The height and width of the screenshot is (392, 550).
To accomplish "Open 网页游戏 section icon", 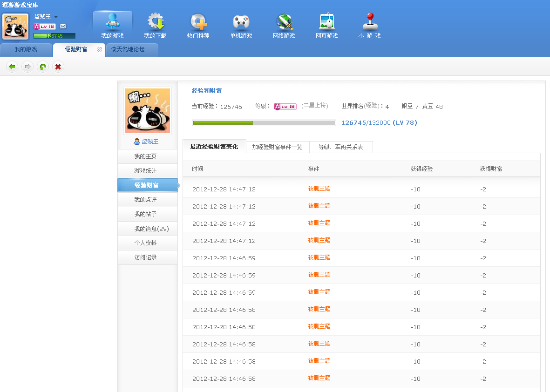I will point(327,26).
